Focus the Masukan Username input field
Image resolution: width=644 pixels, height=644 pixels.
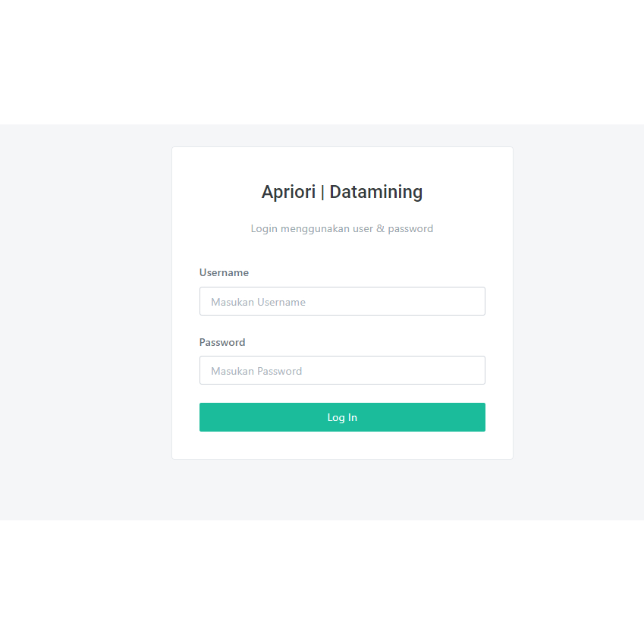click(342, 301)
